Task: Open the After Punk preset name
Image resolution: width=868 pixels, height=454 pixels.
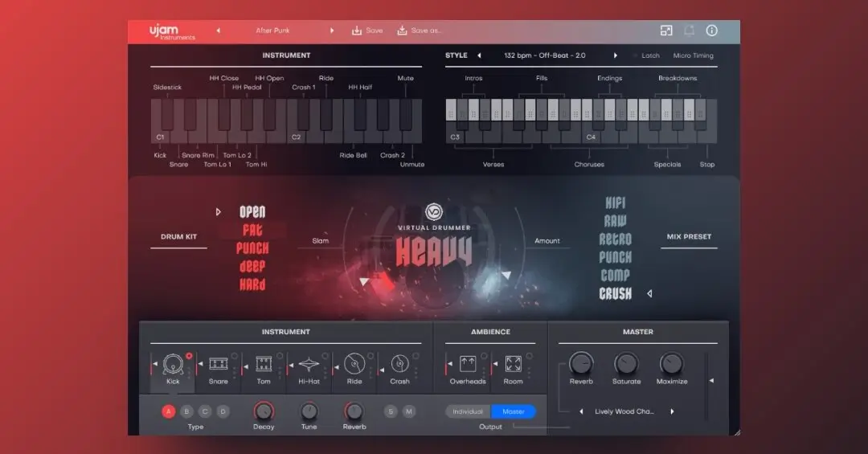Action: tap(273, 31)
